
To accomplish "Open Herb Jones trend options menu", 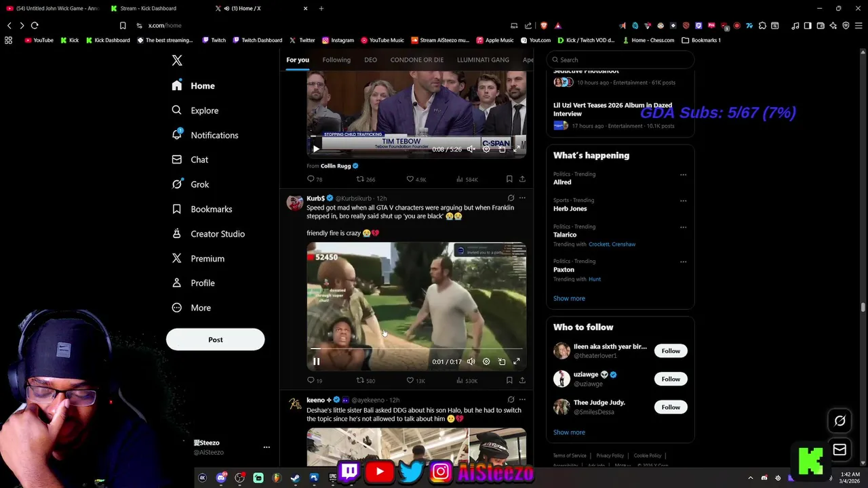I will 683,201.
